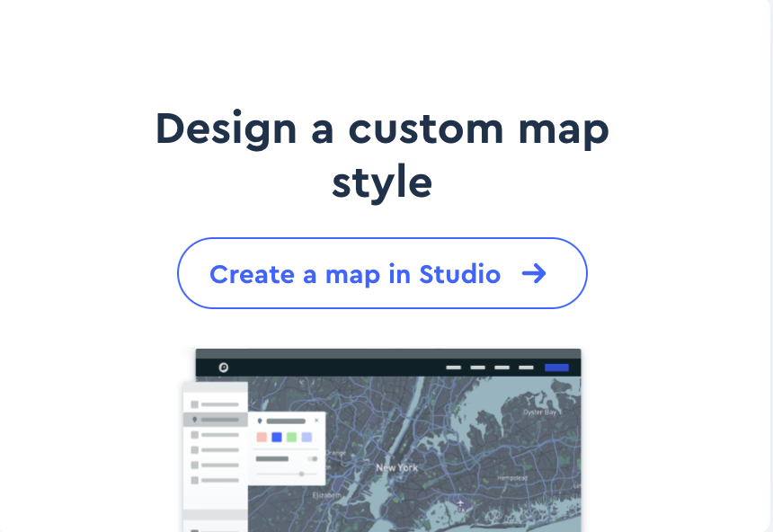Image resolution: width=773 pixels, height=532 pixels.
Task: Choose the green color swatch
Action: pos(291,437)
